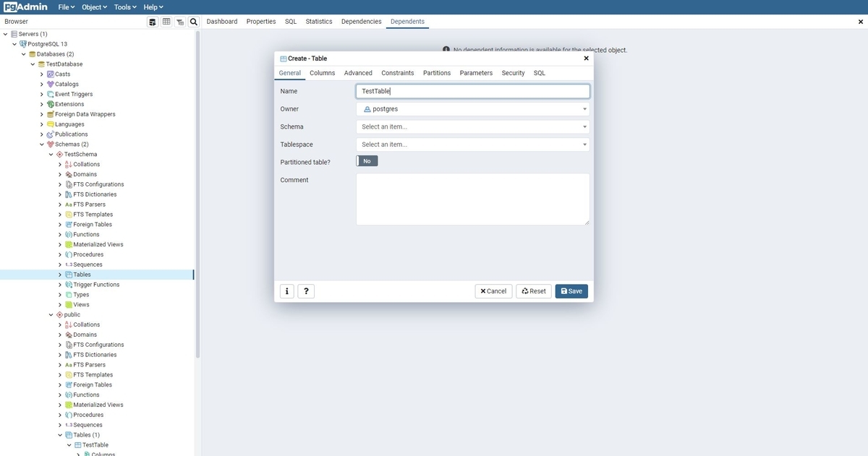Click the Languages node icon
The width and height of the screenshot is (868, 456).
click(50, 124)
